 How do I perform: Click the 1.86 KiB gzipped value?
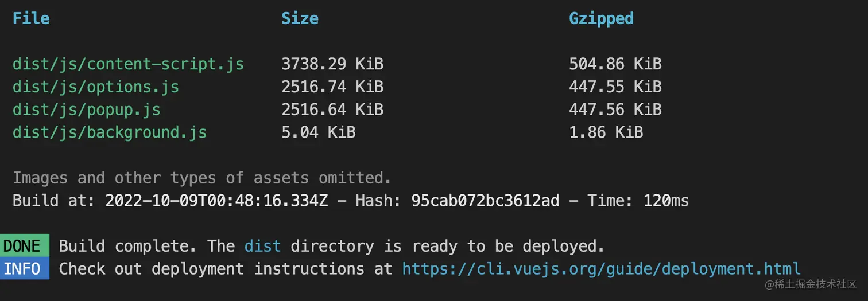tap(606, 132)
